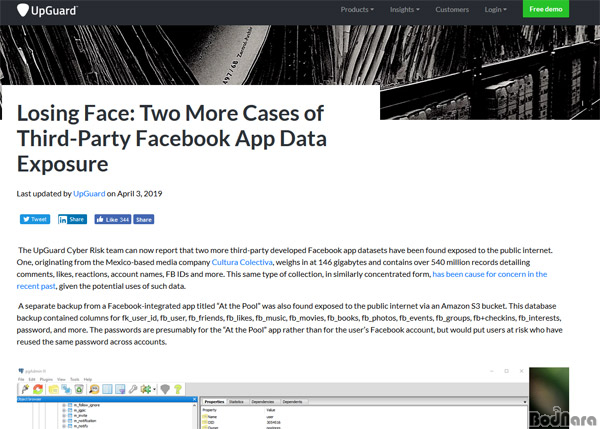600x429 pixels.
Task: Click the pgAdmin yellow properties folder icon
Action: [54, 389]
